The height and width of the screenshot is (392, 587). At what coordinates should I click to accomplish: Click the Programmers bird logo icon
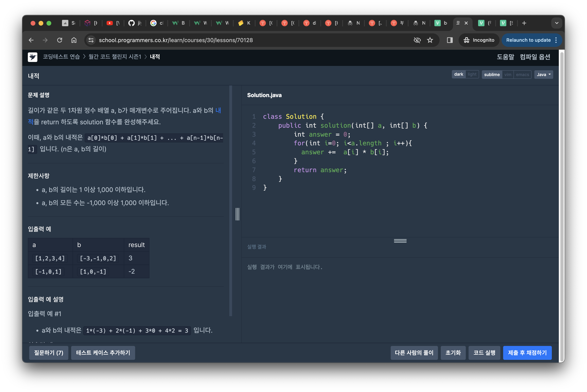coord(33,57)
